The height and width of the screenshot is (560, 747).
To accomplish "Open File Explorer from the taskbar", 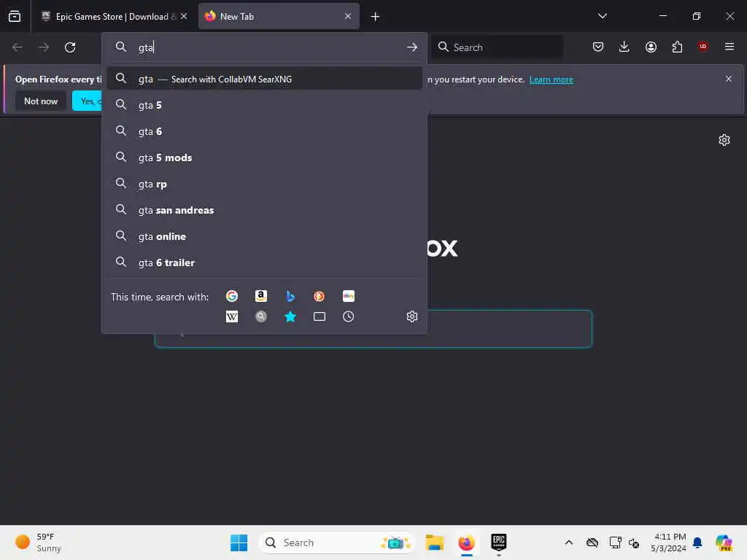I will click(x=435, y=542).
